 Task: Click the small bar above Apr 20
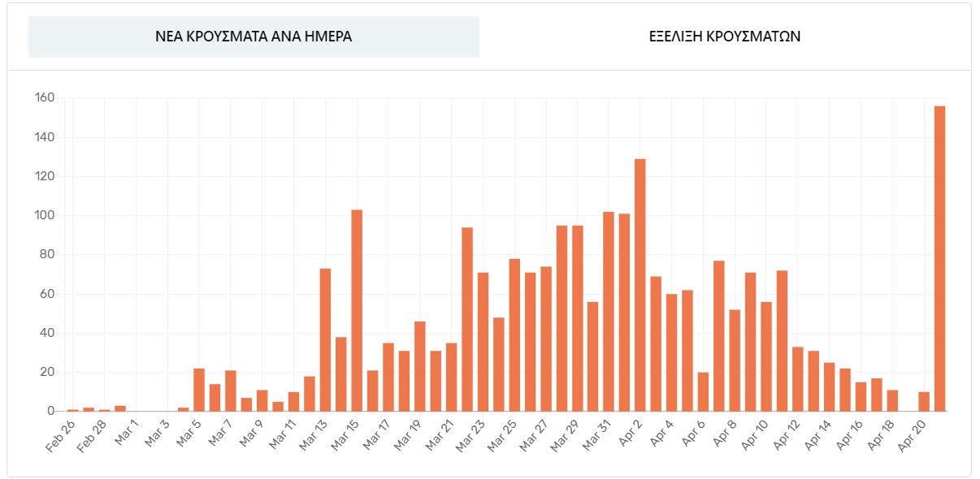pos(923,401)
